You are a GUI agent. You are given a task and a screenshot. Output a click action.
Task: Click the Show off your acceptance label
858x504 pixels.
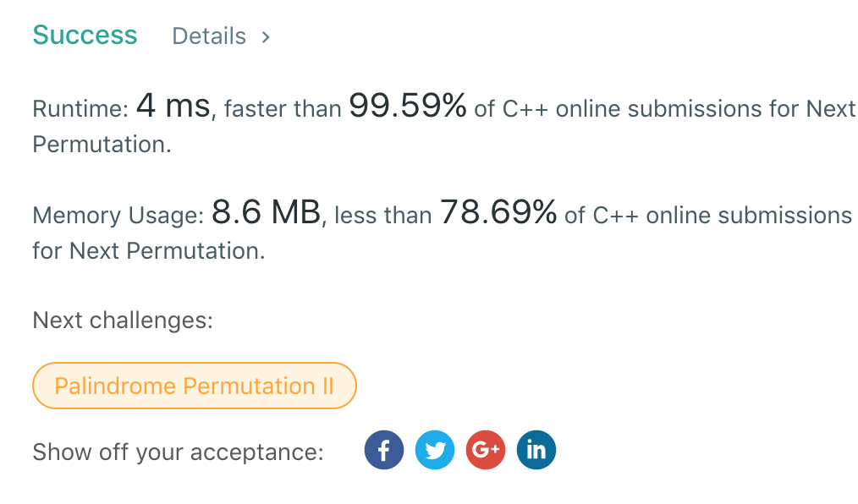178,452
